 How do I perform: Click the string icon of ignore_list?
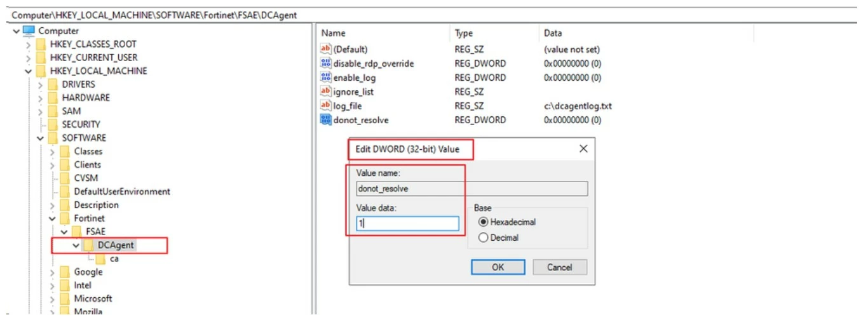[326, 91]
